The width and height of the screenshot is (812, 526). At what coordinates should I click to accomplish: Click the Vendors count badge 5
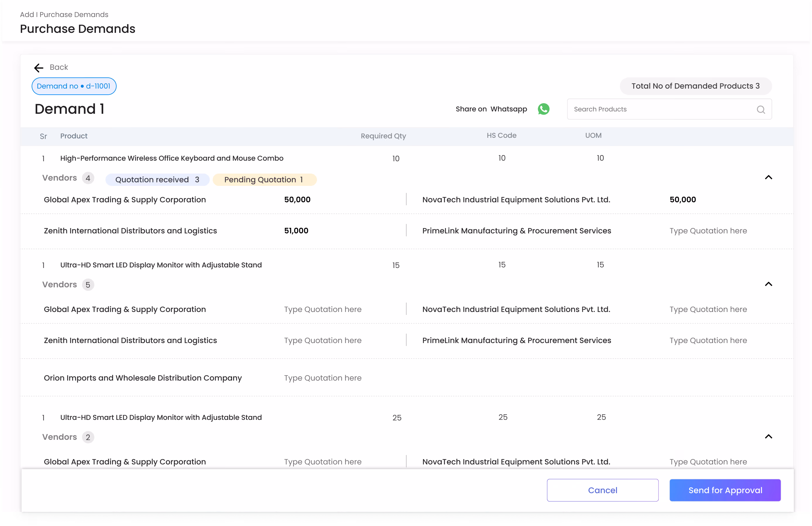click(x=88, y=285)
